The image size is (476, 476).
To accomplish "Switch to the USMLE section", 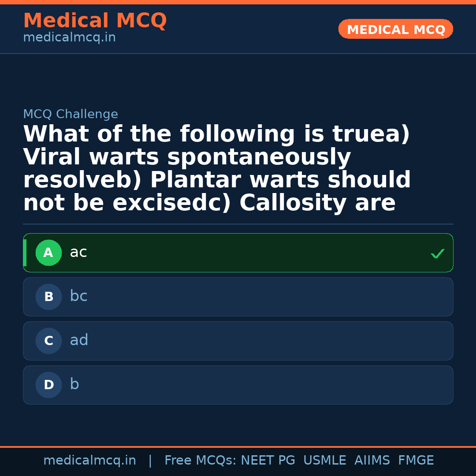I will tap(325, 460).
